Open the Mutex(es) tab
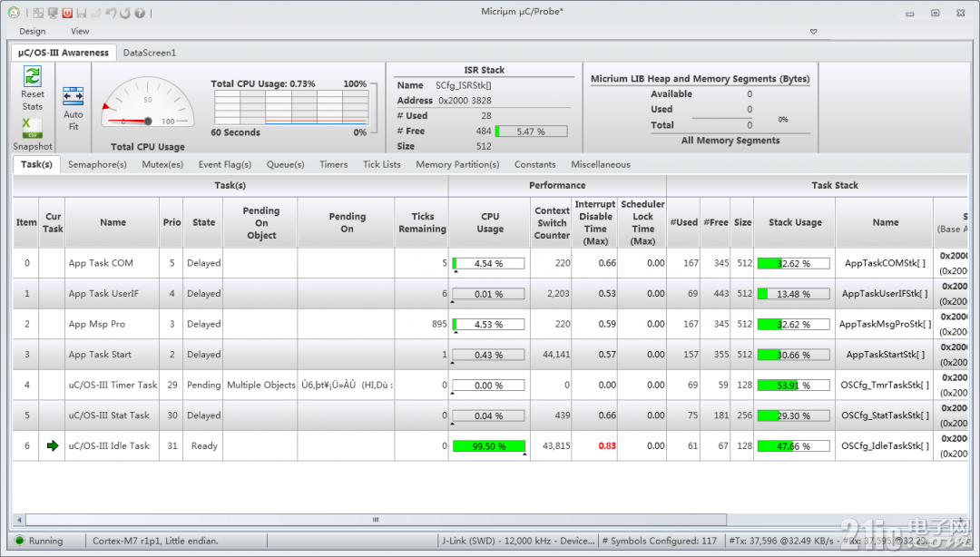This screenshot has width=980, height=557. [162, 164]
